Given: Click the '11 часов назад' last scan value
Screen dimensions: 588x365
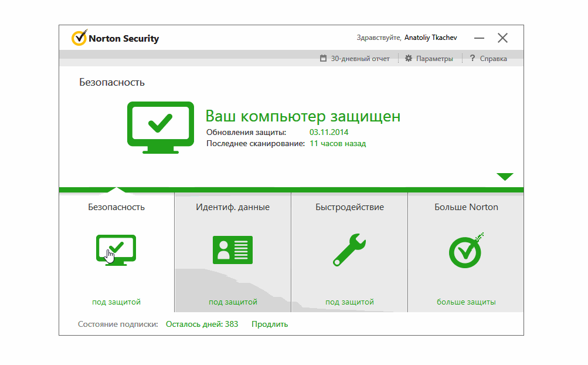Looking at the screenshot, I should [338, 143].
